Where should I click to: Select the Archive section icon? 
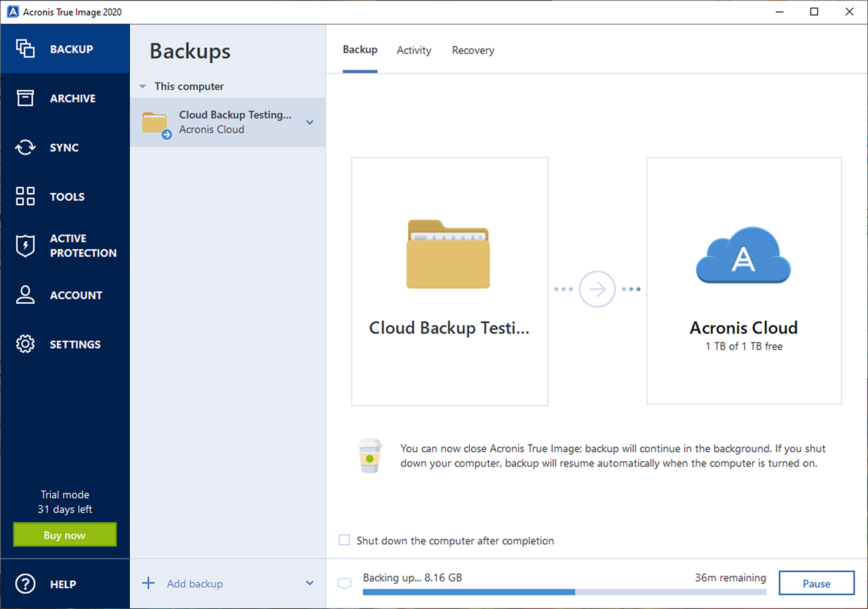[x=25, y=98]
